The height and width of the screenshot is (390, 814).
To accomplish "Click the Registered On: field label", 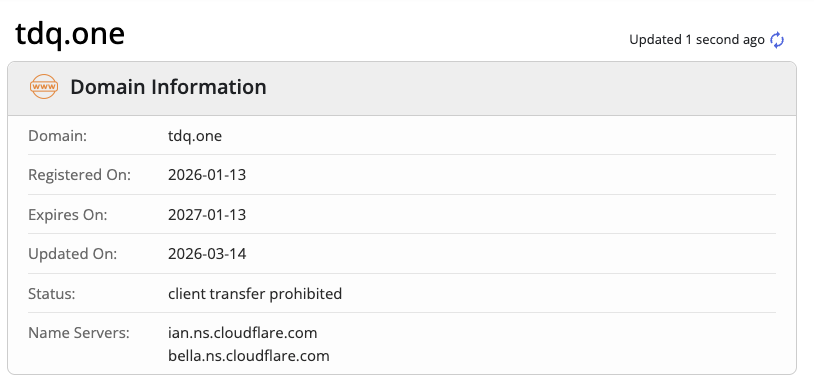I will (x=79, y=175).
